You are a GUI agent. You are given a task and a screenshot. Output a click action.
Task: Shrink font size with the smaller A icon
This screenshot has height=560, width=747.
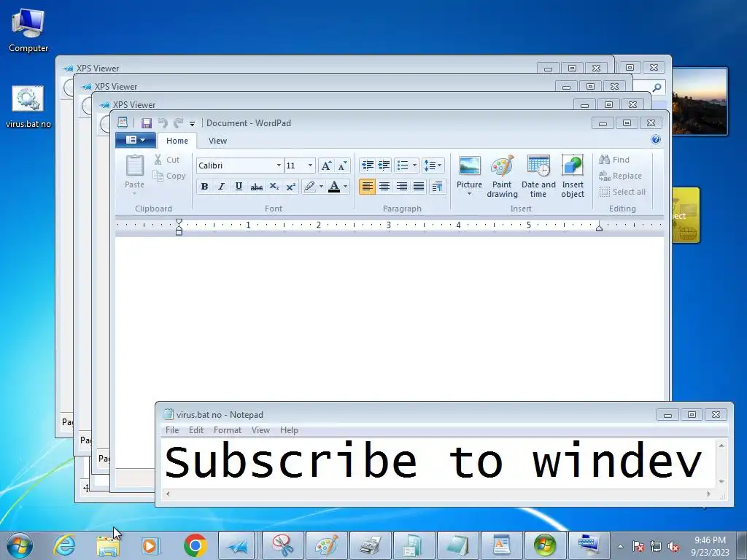point(343,166)
